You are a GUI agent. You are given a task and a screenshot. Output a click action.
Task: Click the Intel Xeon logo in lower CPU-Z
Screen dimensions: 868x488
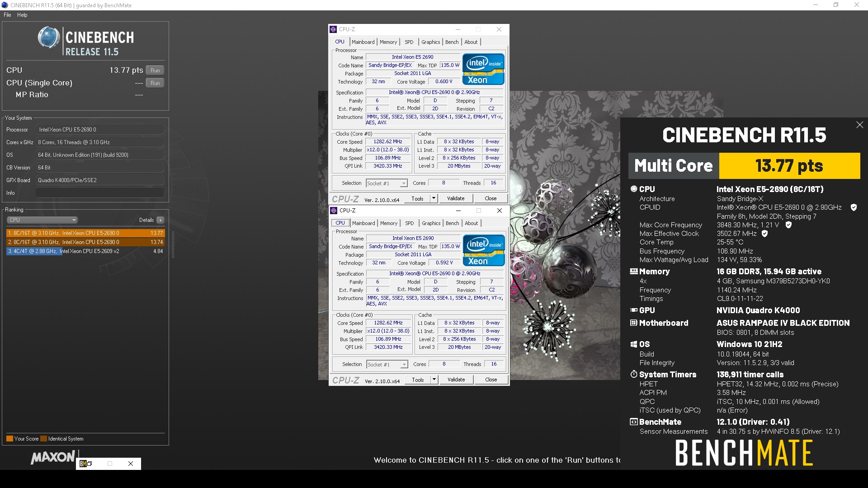coord(484,250)
